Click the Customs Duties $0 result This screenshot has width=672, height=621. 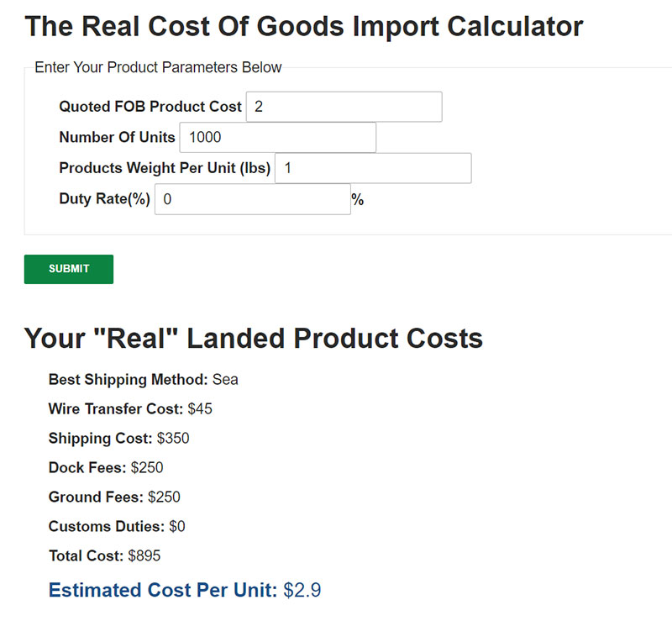[x=117, y=527]
